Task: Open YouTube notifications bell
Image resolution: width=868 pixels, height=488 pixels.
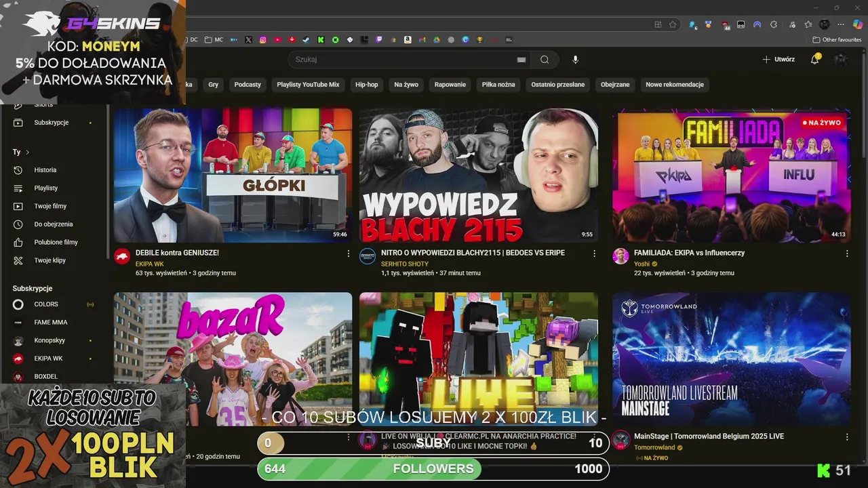Action: point(814,60)
